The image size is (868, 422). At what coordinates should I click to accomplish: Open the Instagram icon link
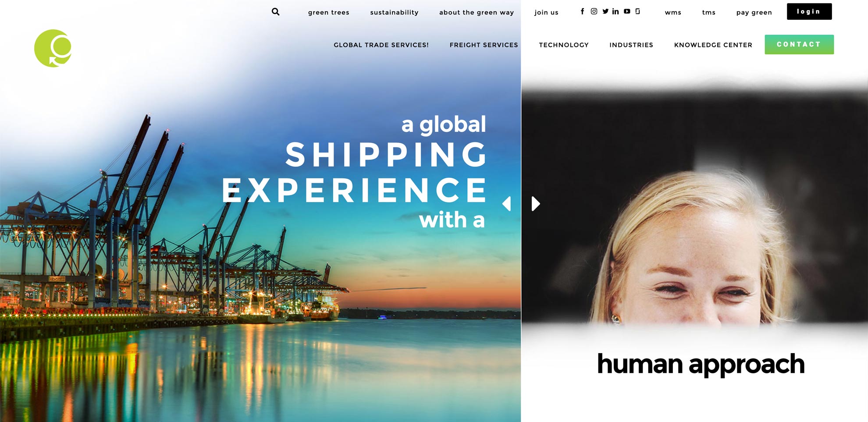pos(594,11)
